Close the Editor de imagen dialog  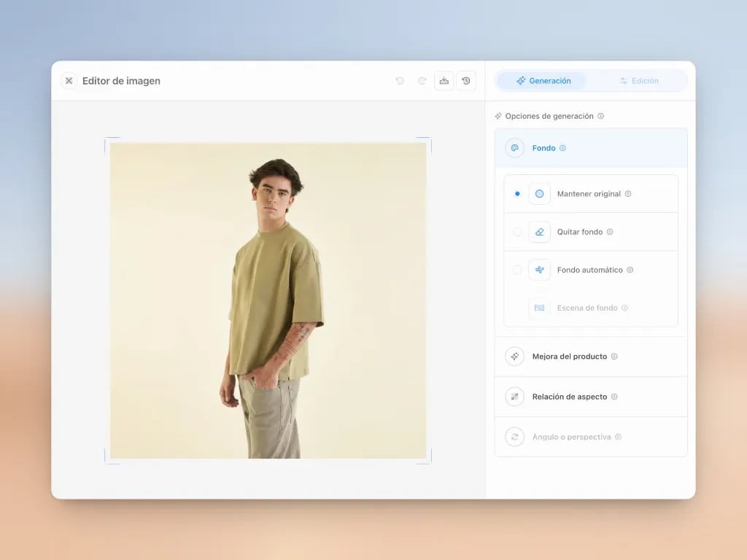point(69,81)
